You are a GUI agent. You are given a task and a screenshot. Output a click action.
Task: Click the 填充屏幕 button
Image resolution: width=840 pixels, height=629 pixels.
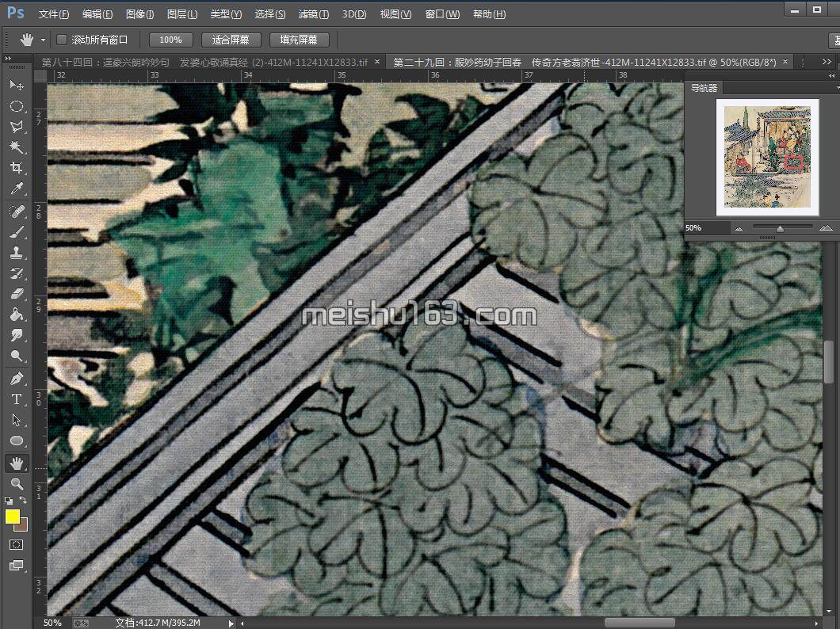(x=299, y=40)
